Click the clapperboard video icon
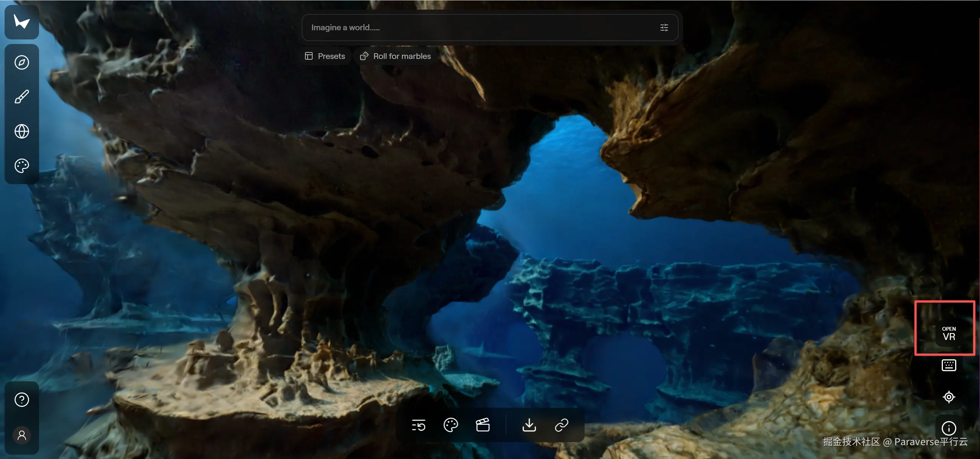 tap(483, 425)
